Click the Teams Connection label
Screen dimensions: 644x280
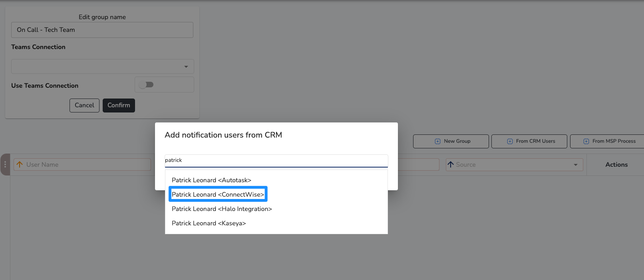pos(38,47)
